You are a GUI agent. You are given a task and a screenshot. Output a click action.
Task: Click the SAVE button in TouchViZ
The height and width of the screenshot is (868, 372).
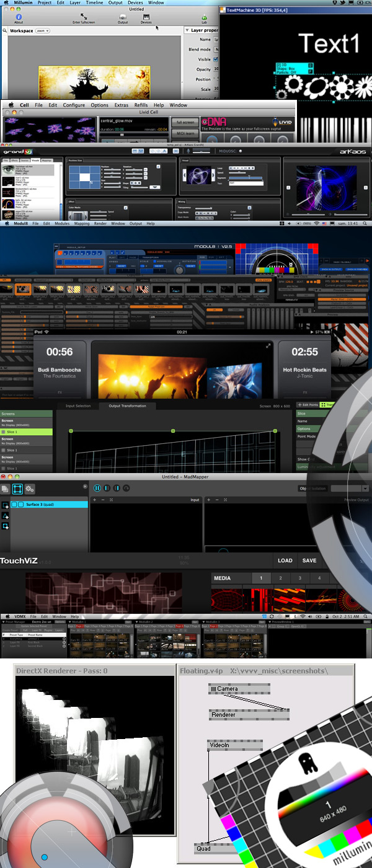pyautogui.click(x=309, y=560)
